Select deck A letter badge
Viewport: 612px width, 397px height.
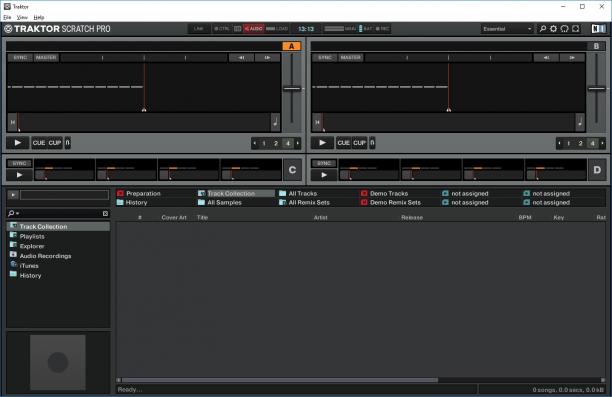coord(291,46)
